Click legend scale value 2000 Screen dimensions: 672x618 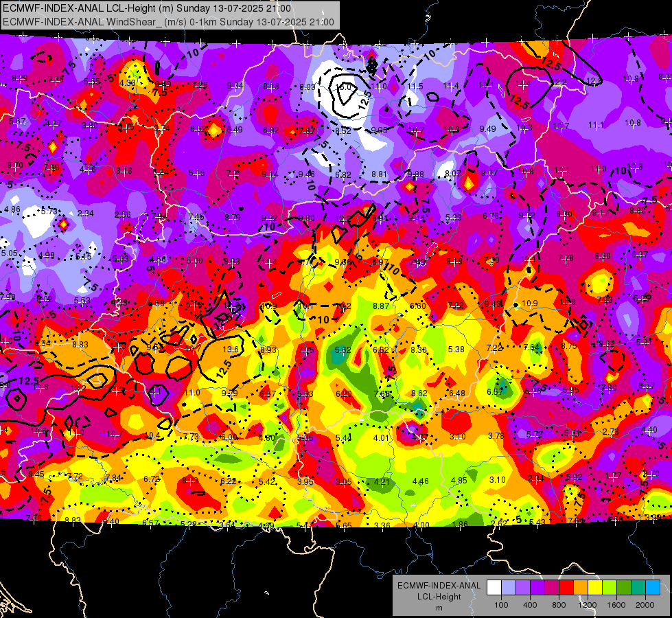(645, 605)
